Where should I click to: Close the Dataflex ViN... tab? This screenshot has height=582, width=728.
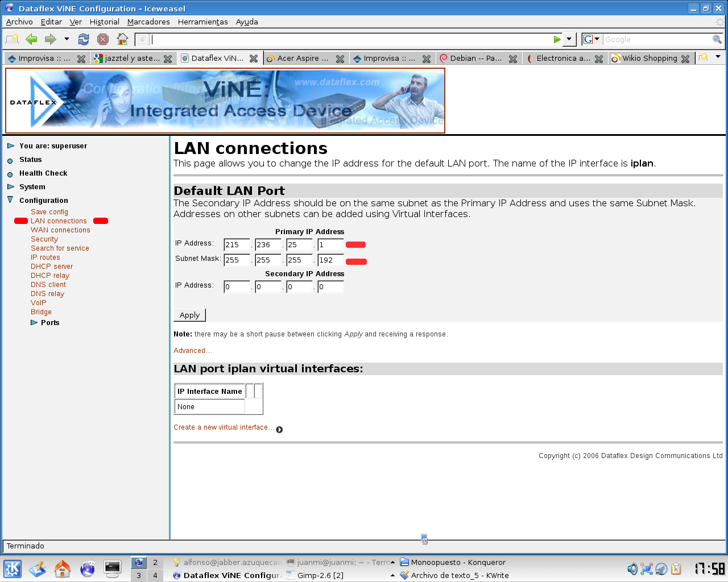(x=254, y=59)
